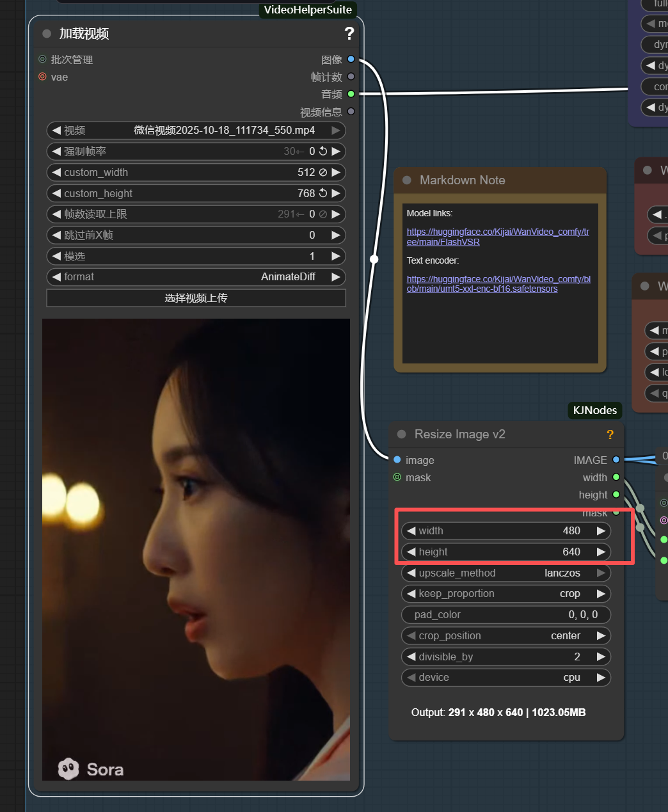Screen dimensions: 668x812
Task: Click the orange help icon on Resize Image v2
Action: click(x=610, y=434)
